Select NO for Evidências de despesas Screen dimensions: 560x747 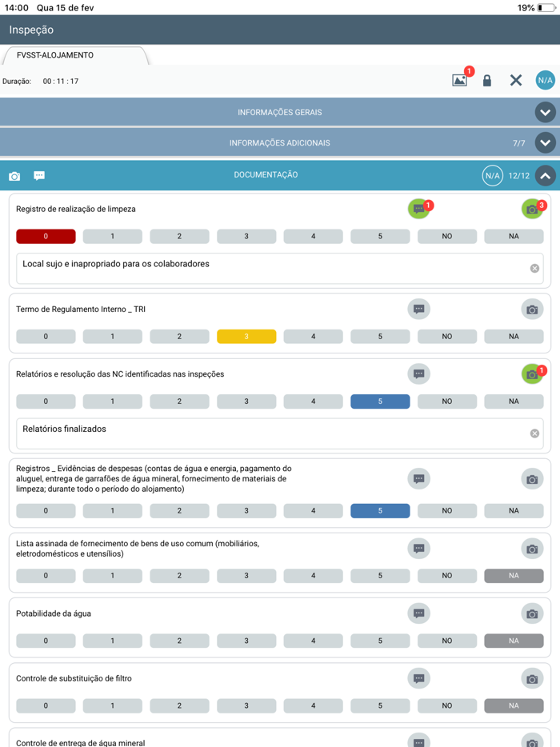(x=447, y=511)
